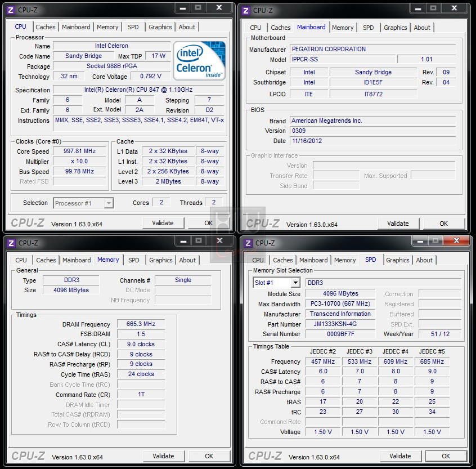
Task: Click OK button in Mainboard window
Action: tap(443, 224)
